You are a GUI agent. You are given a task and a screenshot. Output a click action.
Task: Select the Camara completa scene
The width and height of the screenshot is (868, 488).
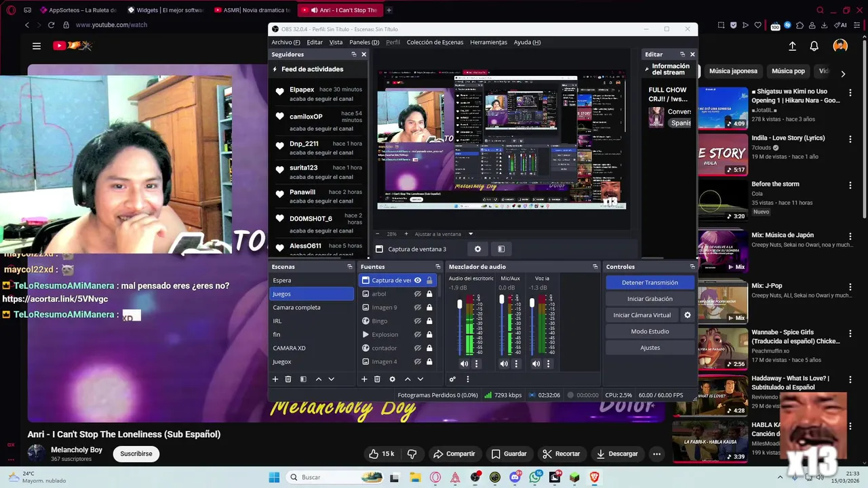pyautogui.click(x=311, y=307)
